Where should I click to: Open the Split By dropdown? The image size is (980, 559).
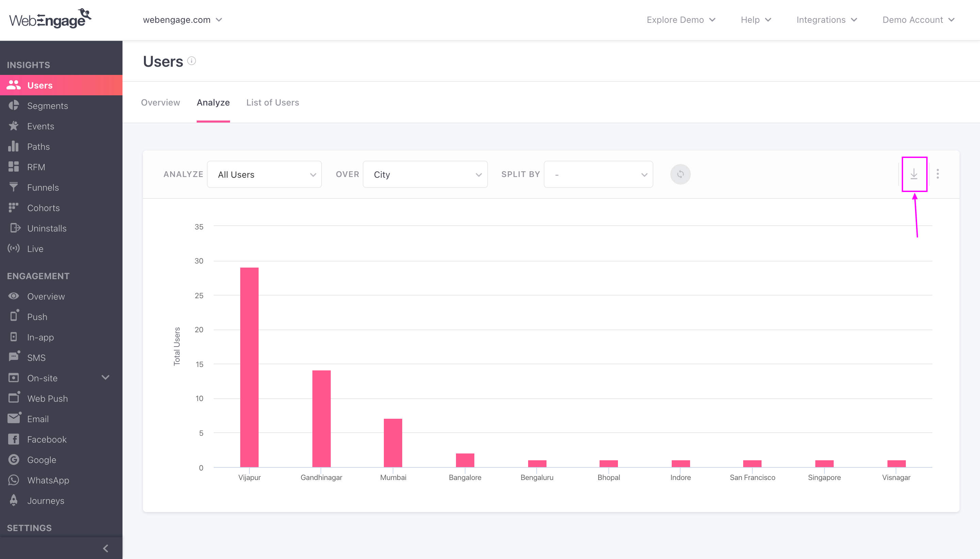[598, 174]
